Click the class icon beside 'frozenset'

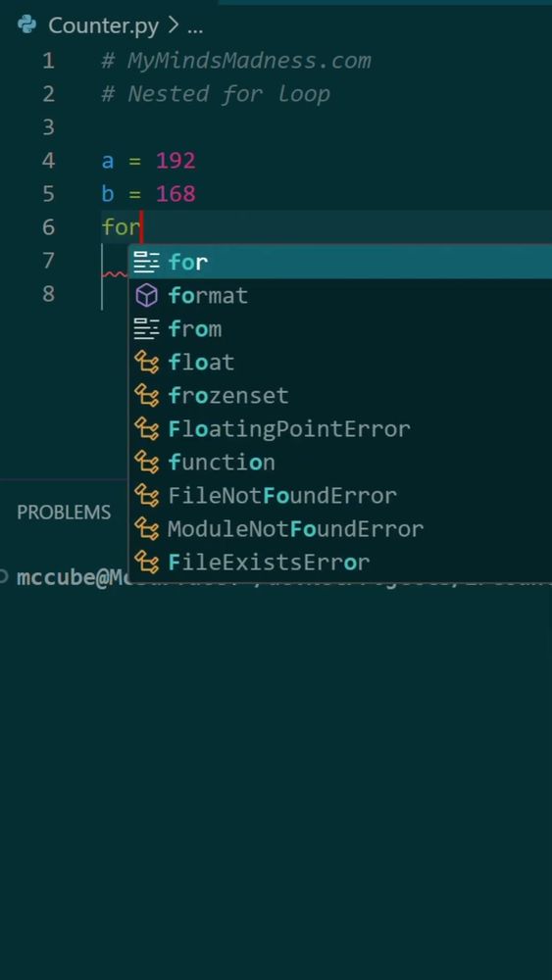pyautogui.click(x=147, y=396)
